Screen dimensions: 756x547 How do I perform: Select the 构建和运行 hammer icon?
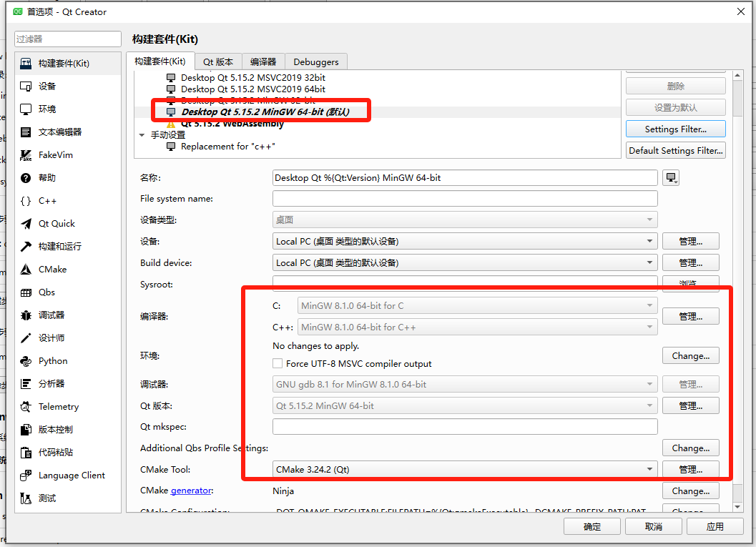click(26, 247)
